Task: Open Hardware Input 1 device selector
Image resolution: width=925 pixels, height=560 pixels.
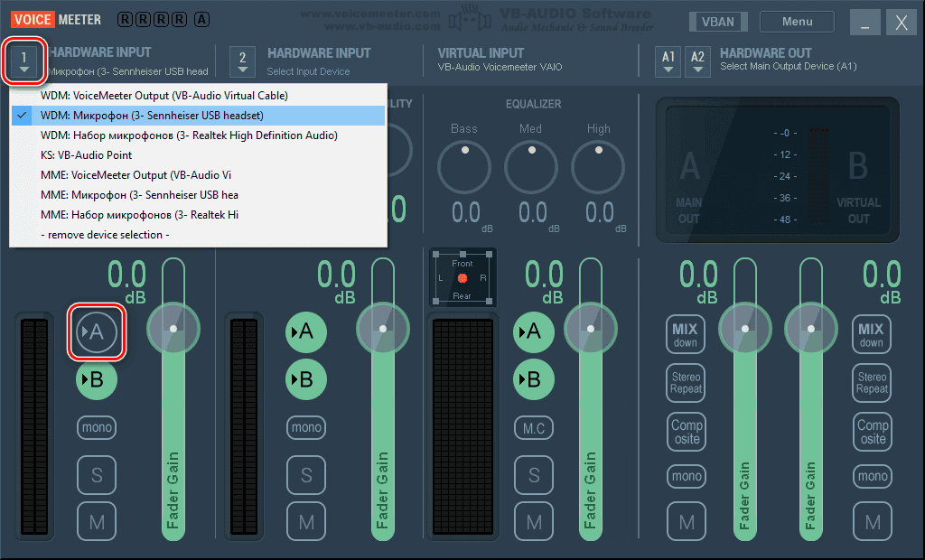Action: 23,61
